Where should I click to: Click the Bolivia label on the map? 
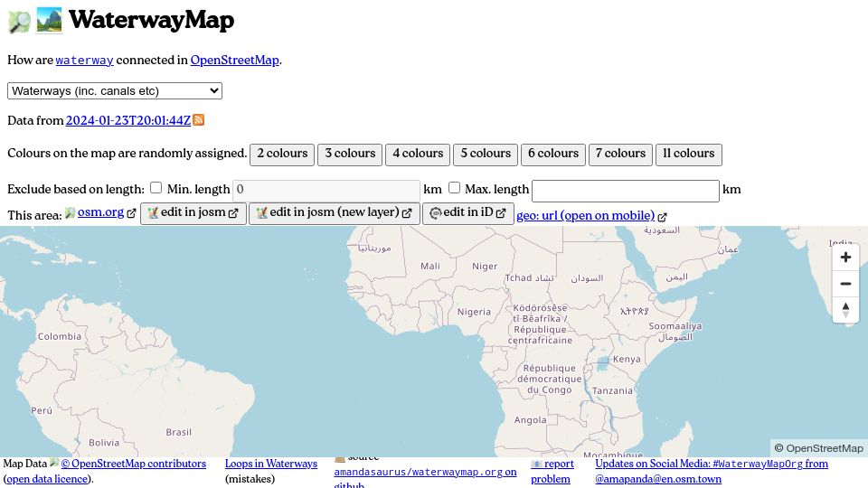click(104, 443)
